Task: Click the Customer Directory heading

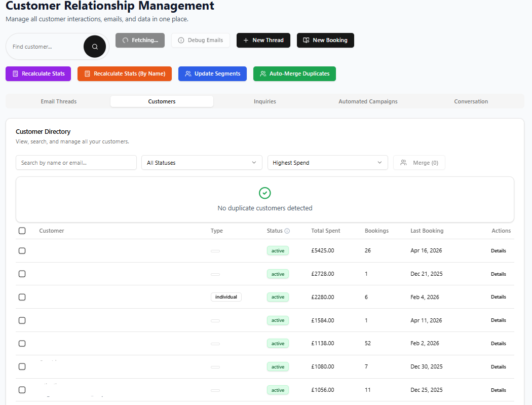Action: pyautogui.click(x=43, y=131)
